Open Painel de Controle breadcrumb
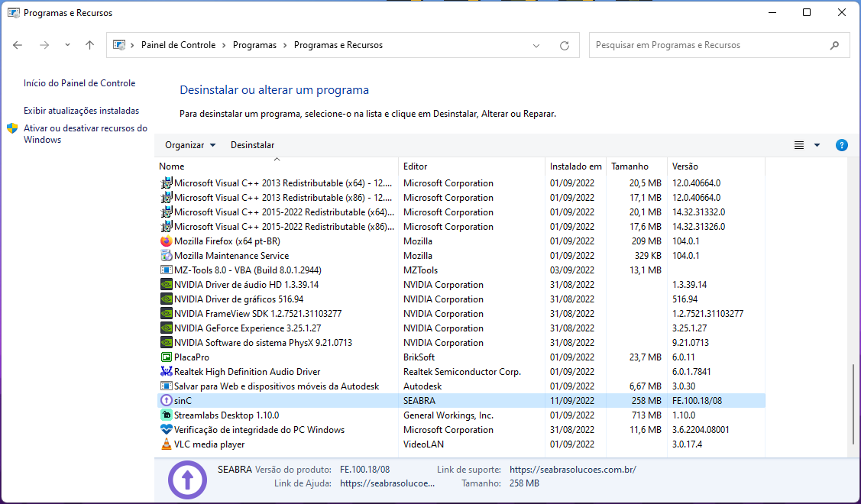 click(x=179, y=45)
